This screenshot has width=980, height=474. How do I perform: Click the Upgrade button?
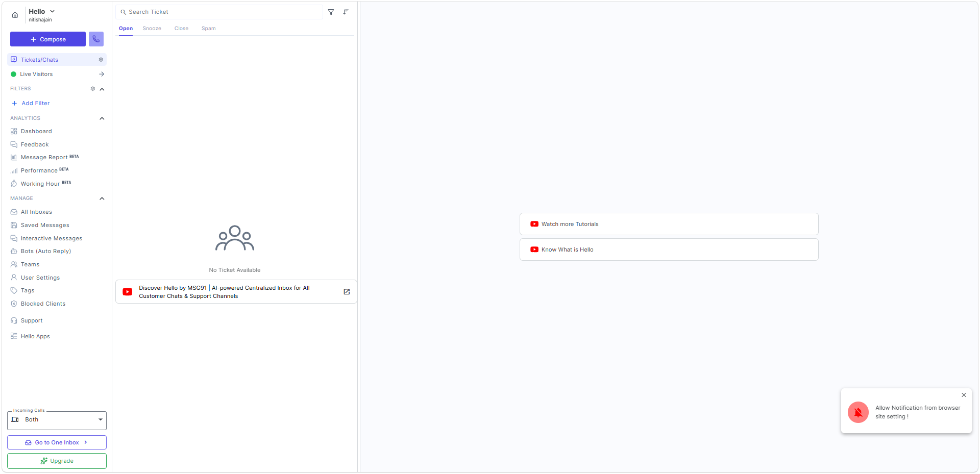[57, 461]
